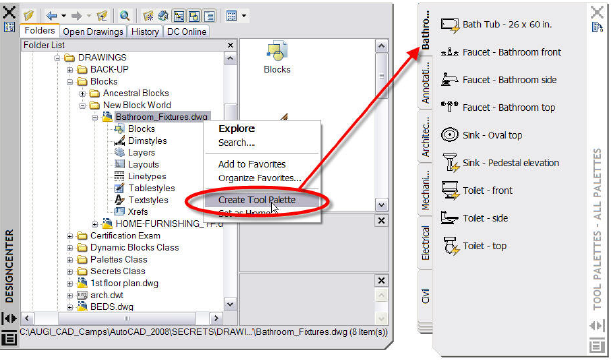Collapse the DRAWINGS folder node
Screen dimensions: 612x360
click(x=57, y=58)
